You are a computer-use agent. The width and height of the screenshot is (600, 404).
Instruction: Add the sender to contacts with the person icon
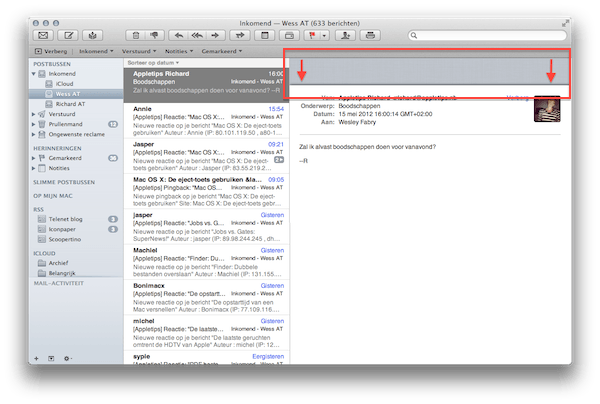[x=345, y=36]
